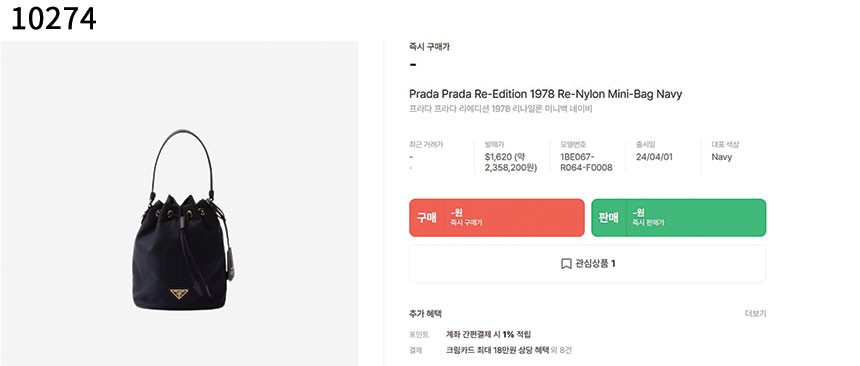
Task: Click the 즉시 구매가 heading at top
Action: click(429, 47)
